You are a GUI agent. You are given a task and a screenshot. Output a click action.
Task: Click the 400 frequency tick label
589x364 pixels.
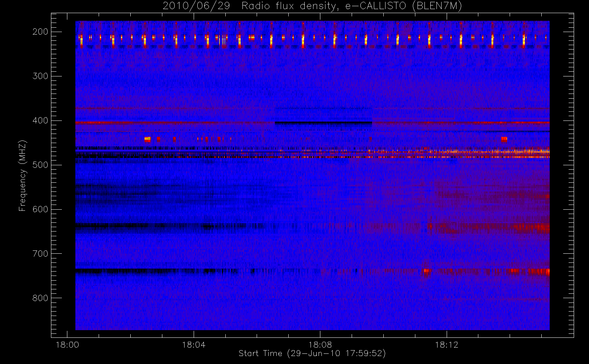[x=40, y=120]
